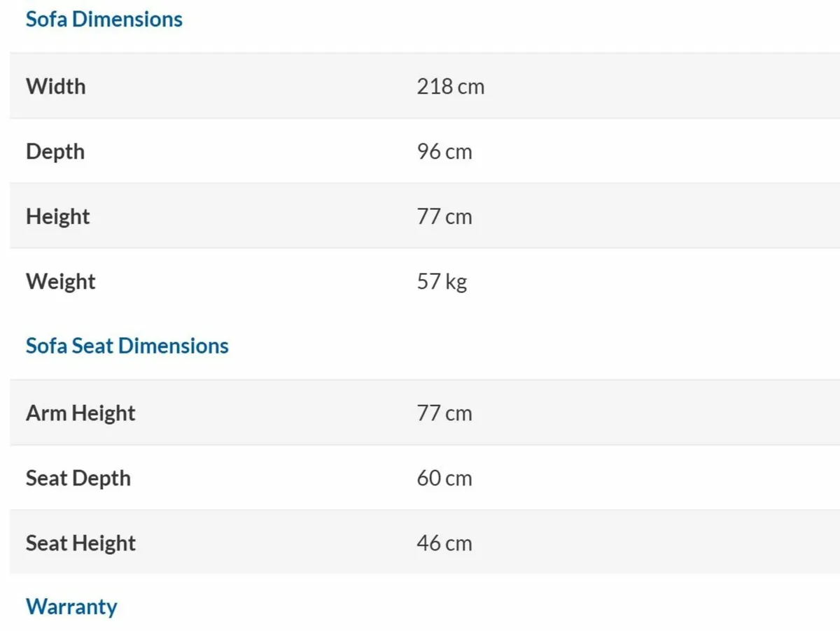
Task: Select the Height label under Sofa Dimensions
Action: point(58,216)
